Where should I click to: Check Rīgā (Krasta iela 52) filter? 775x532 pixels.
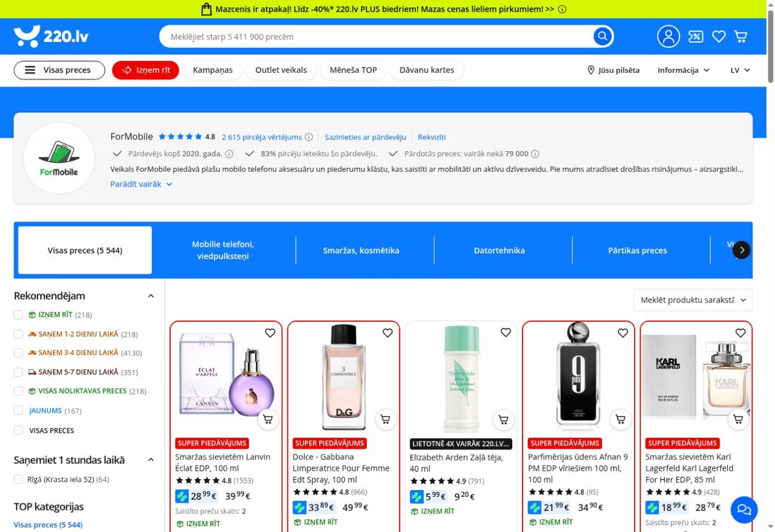pos(18,480)
